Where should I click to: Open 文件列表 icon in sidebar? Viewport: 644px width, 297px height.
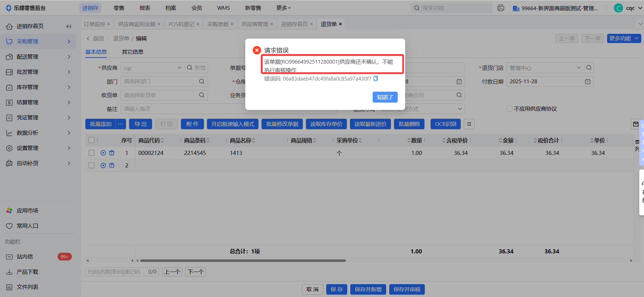click(x=9, y=287)
